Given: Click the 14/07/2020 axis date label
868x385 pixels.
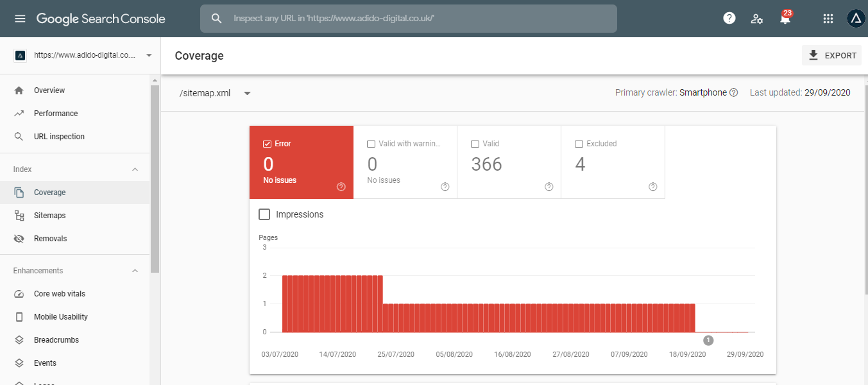Looking at the screenshot, I should pos(337,354).
